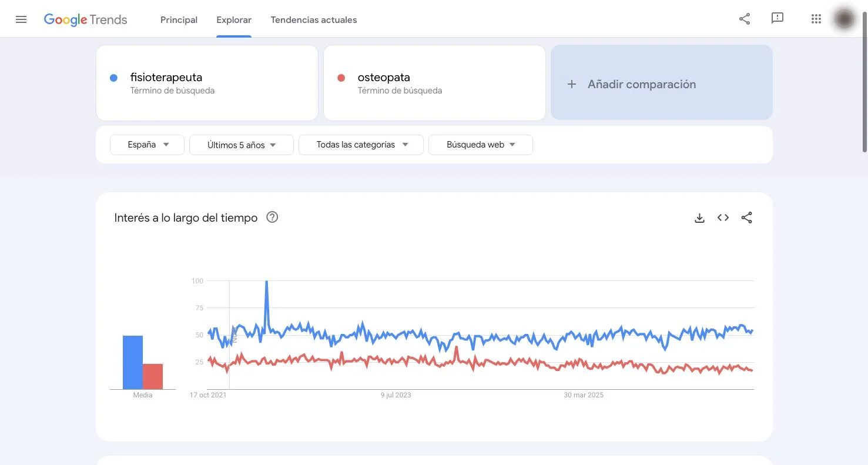Open the main hamburger menu

click(x=21, y=19)
